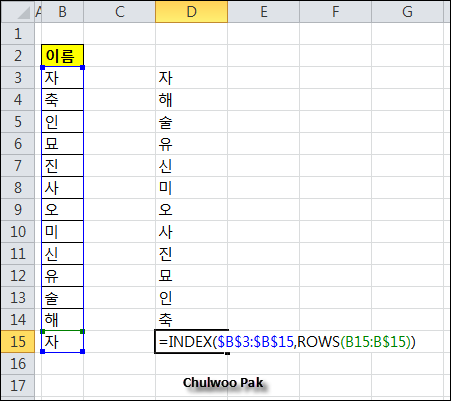Select column E header

click(263, 12)
